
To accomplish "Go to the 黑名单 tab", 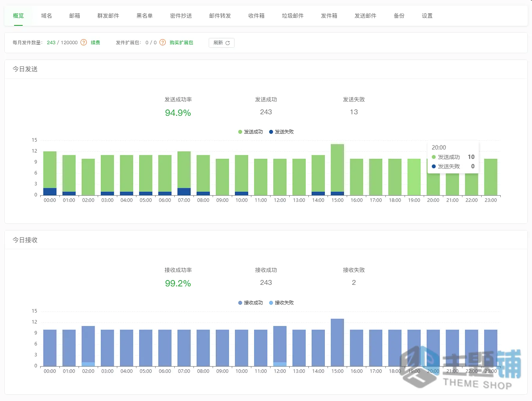I will coord(145,16).
